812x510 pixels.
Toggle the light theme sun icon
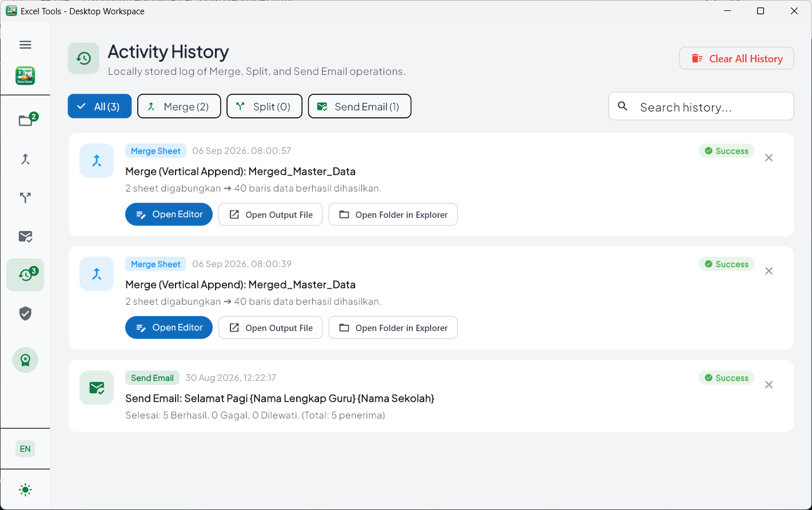25,490
